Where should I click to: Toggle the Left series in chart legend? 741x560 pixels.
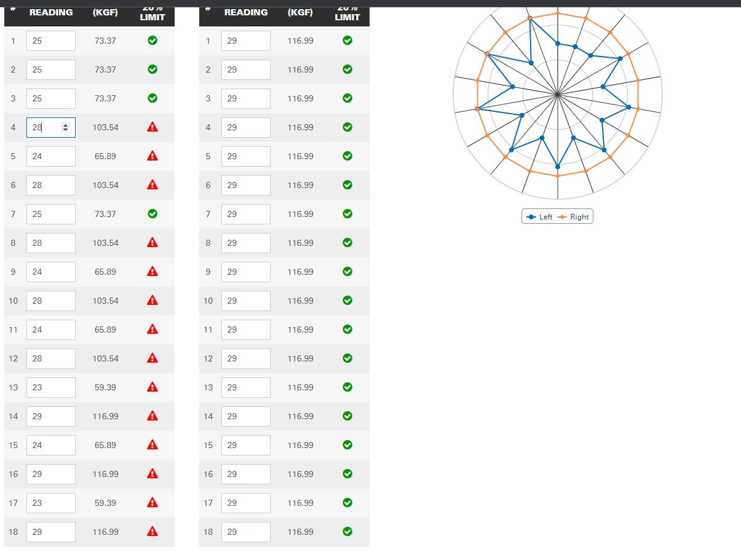540,217
